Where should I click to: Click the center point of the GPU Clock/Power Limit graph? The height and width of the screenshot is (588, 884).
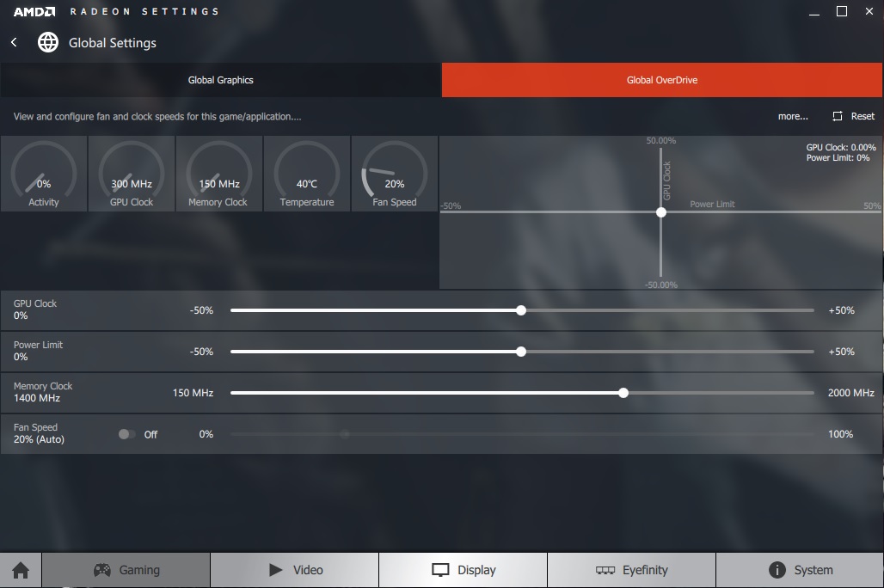coord(661,212)
